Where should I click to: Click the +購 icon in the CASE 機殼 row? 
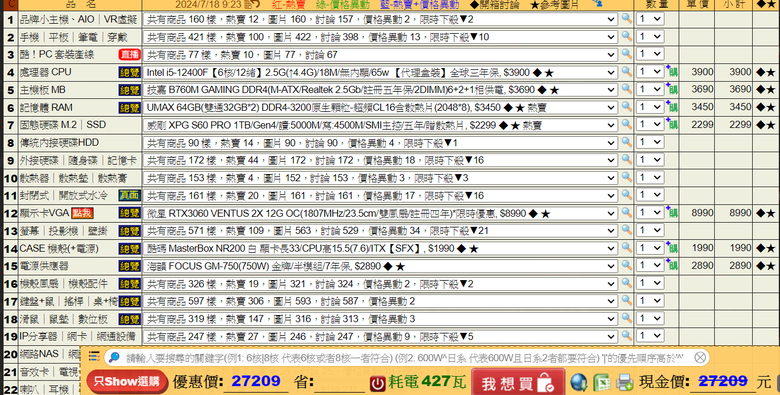(672, 248)
